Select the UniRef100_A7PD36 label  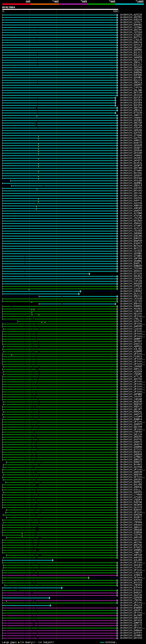coord(131,286)
